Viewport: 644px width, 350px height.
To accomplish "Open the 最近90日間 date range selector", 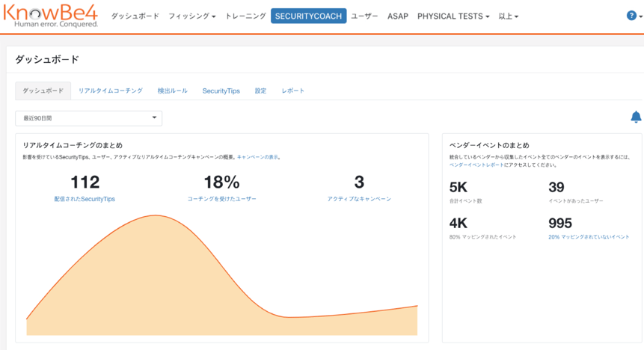I will point(89,118).
